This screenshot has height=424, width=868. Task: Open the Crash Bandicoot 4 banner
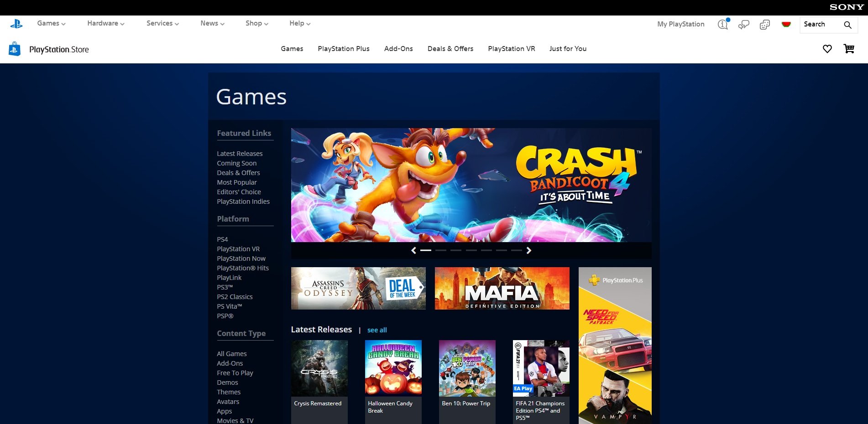[x=471, y=185]
